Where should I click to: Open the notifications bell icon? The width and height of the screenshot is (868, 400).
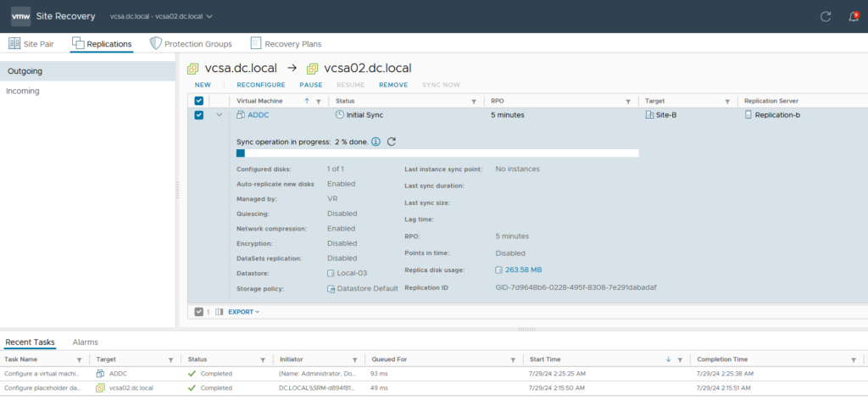[x=854, y=17]
